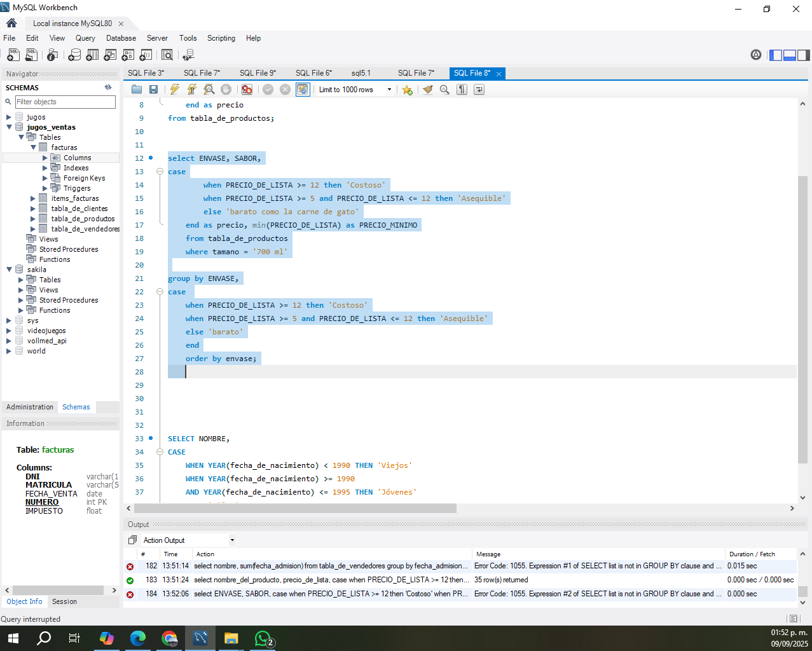This screenshot has height=651, width=812.
Task: Create new function icon
Action: click(x=146, y=55)
